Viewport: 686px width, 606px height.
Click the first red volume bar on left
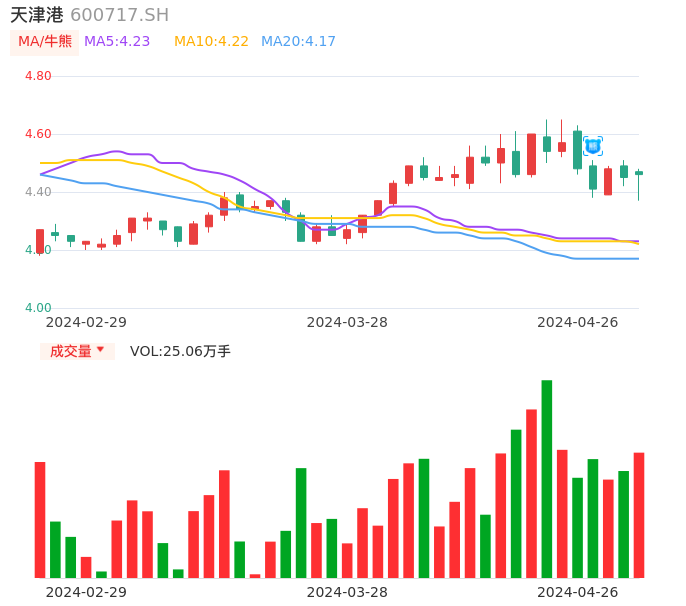click(40, 519)
